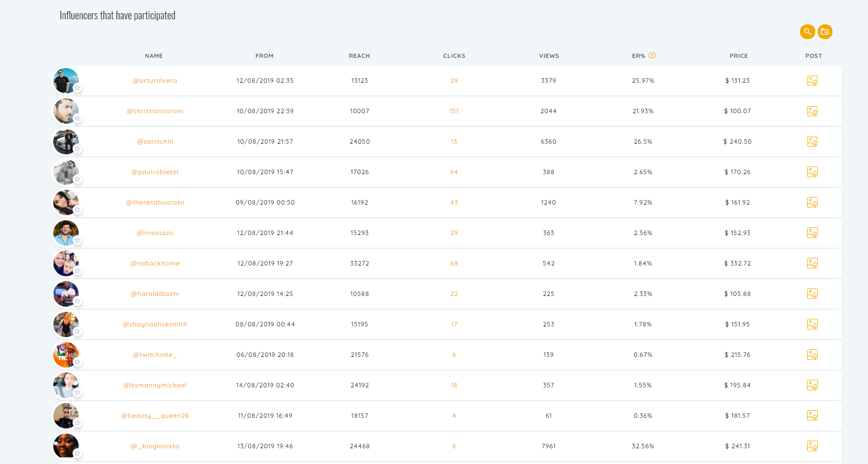Viewport: 868px width, 464px height.
Task: Open the @arturolvera profile link
Action: click(155, 81)
